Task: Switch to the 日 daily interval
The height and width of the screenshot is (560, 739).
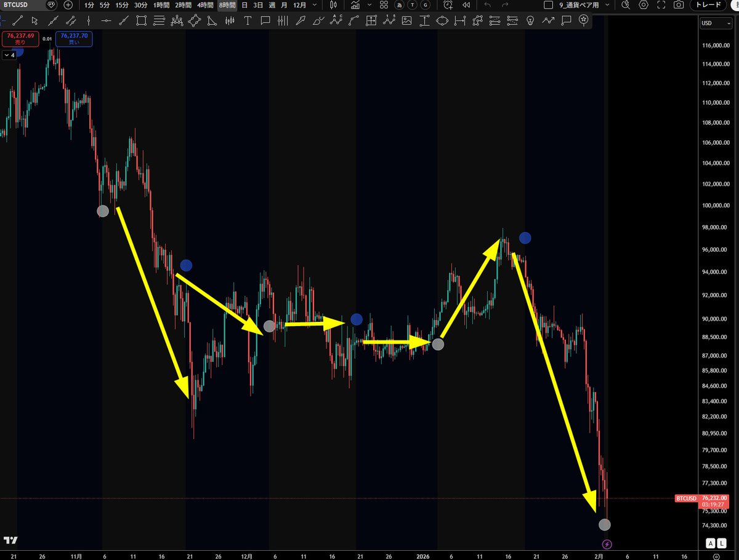Action: 244,5
